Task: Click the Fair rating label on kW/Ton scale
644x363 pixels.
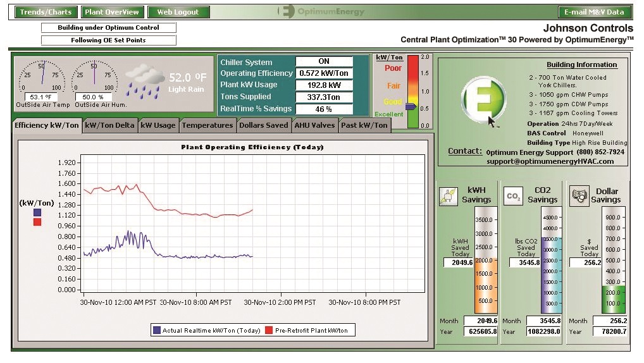Action: [x=393, y=86]
